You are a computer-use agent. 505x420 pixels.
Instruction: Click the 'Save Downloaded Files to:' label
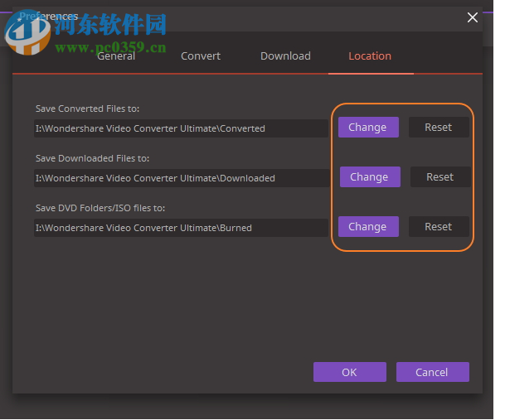coord(92,158)
